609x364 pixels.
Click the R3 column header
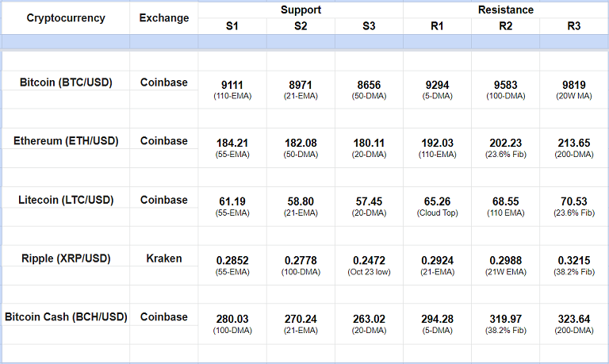click(574, 26)
